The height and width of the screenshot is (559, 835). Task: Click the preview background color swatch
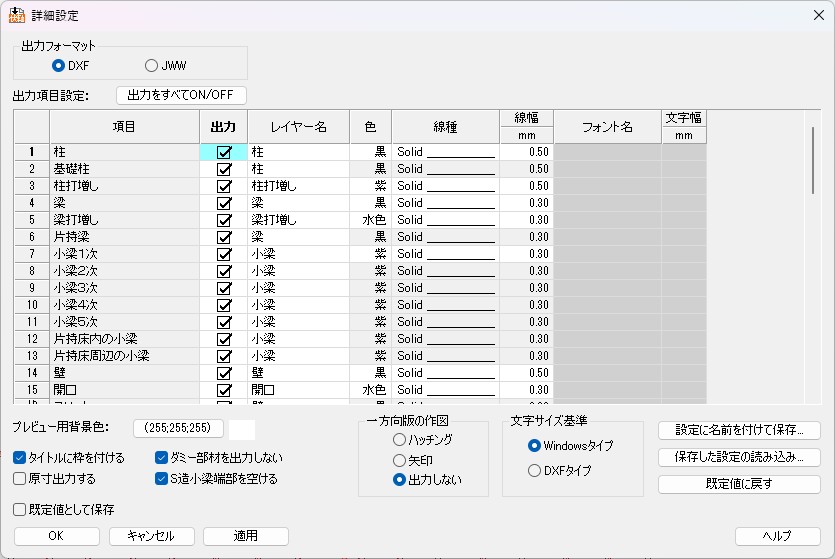click(x=242, y=429)
